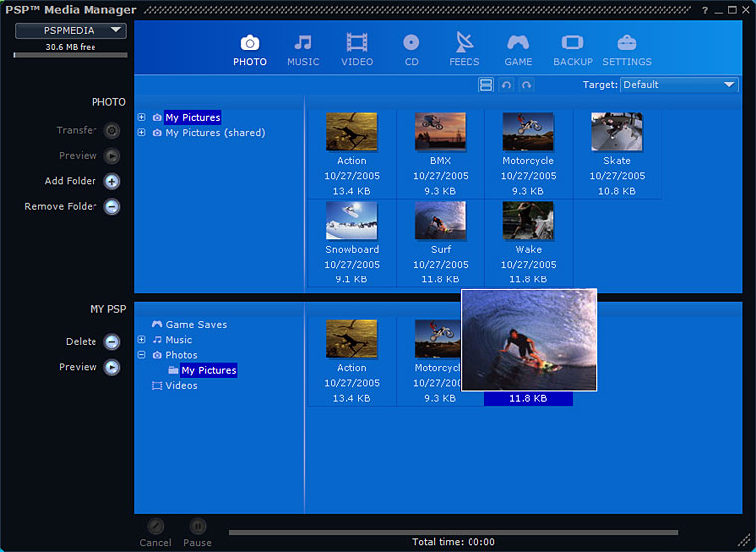Open the CD section

411,43
